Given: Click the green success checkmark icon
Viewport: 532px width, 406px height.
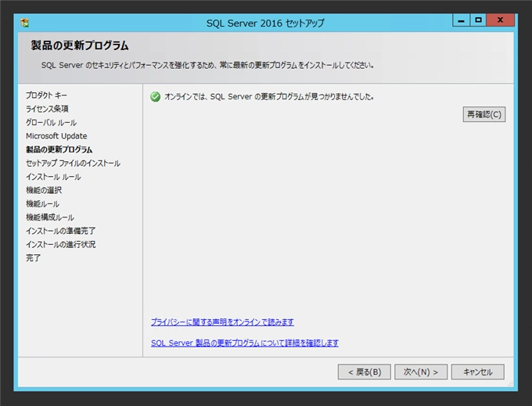Looking at the screenshot, I should tap(156, 97).
